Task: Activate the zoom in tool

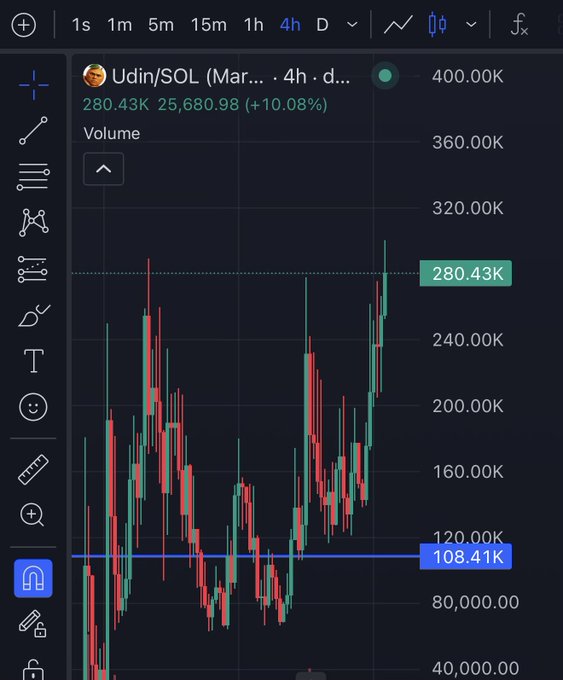Action: (x=33, y=515)
